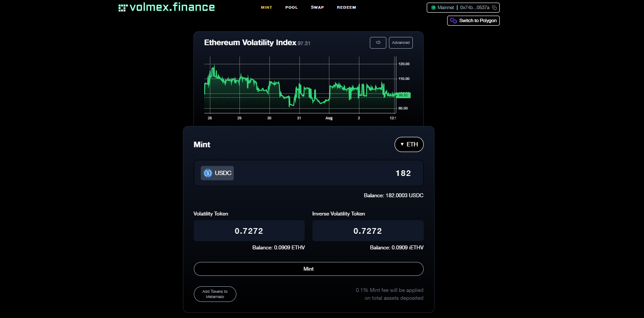Click the 120.00 chart axis label
Image resolution: width=644 pixels, height=318 pixels.
coord(404,64)
